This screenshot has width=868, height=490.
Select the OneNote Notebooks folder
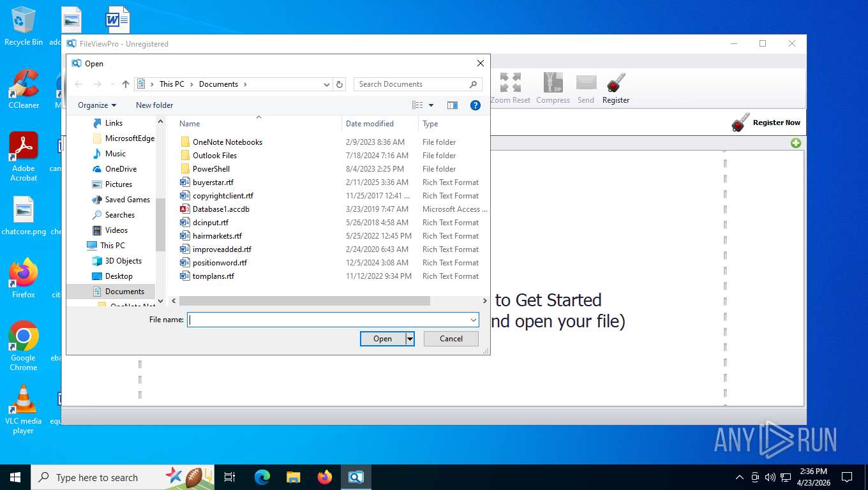coord(227,142)
